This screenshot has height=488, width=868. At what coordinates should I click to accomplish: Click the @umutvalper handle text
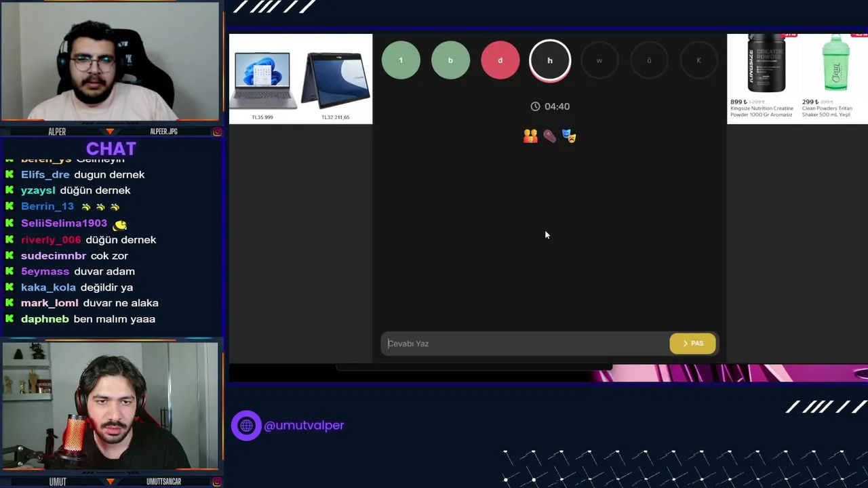(304, 426)
